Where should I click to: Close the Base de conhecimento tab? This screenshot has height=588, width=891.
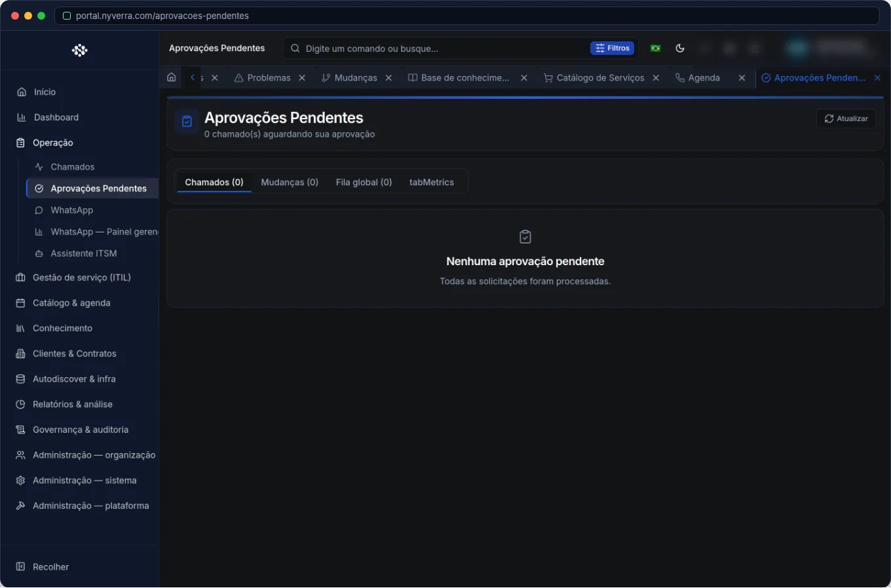524,78
